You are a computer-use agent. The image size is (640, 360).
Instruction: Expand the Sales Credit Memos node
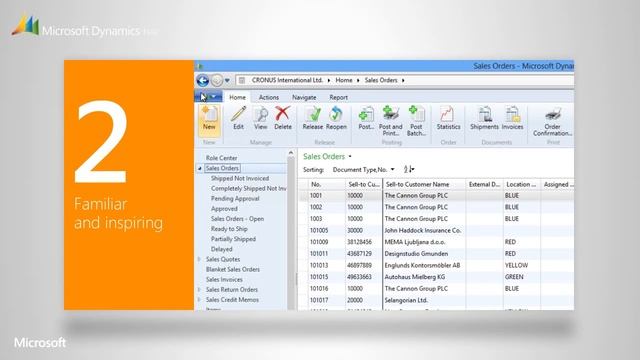click(x=200, y=300)
